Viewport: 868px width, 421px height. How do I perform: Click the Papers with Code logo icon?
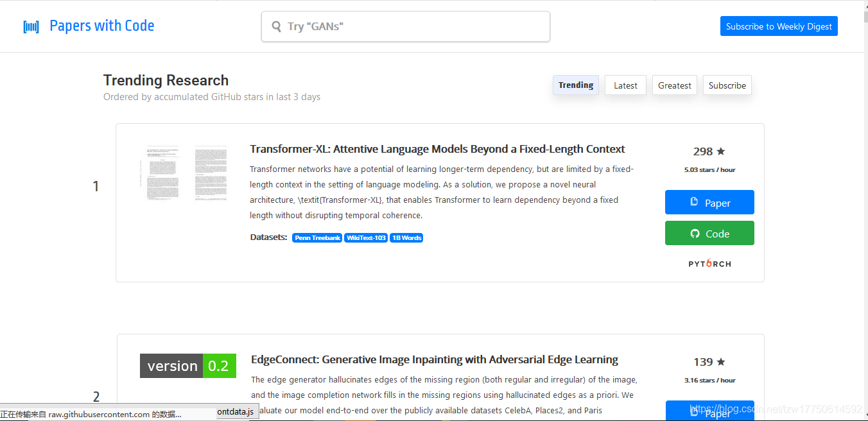pyautogui.click(x=31, y=26)
